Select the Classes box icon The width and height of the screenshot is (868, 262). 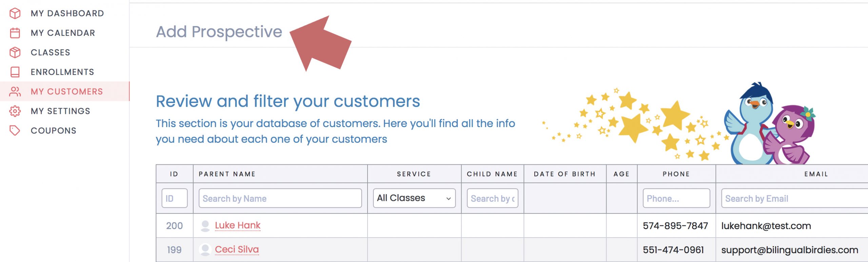15,53
